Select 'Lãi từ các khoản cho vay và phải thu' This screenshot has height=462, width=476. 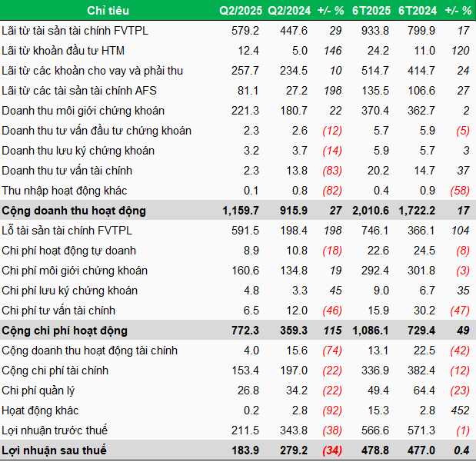92,71
